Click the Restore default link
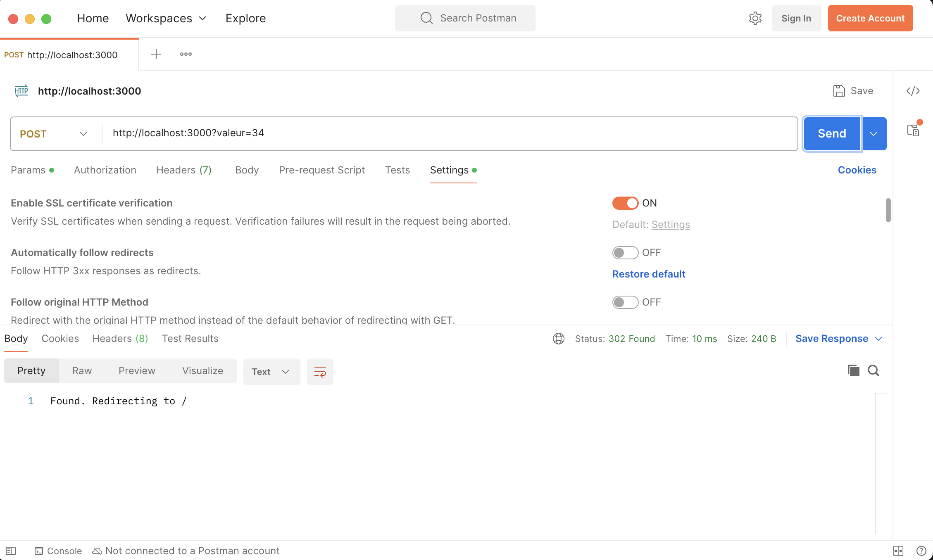The image size is (933, 560). click(648, 274)
